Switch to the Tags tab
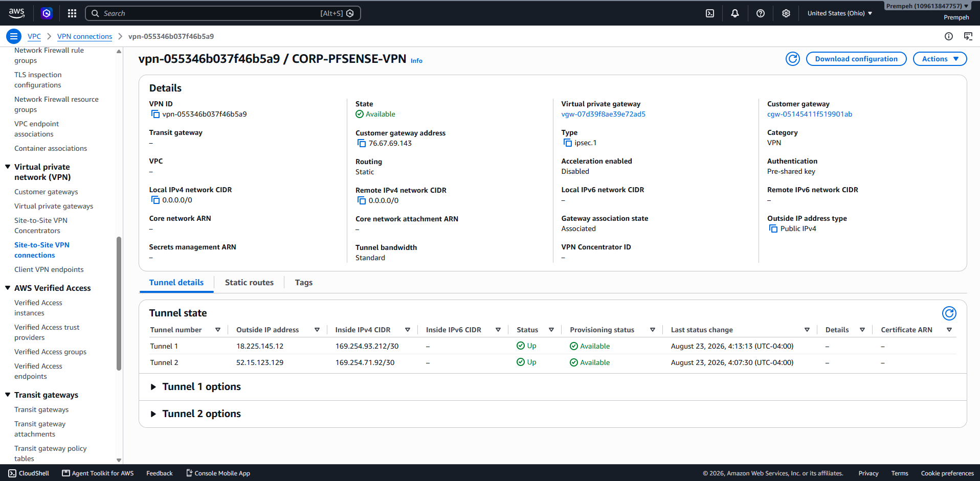The width and height of the screenshot is (980, 481). pos(304,283)
